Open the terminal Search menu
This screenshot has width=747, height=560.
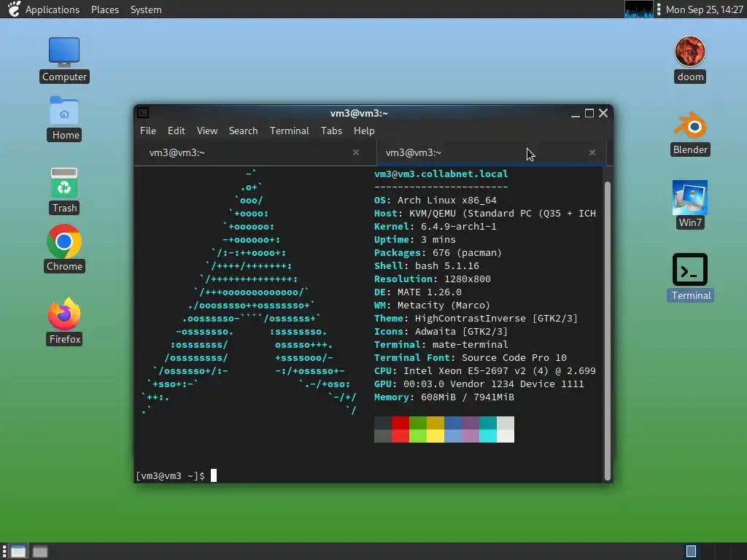coord(243,131)
